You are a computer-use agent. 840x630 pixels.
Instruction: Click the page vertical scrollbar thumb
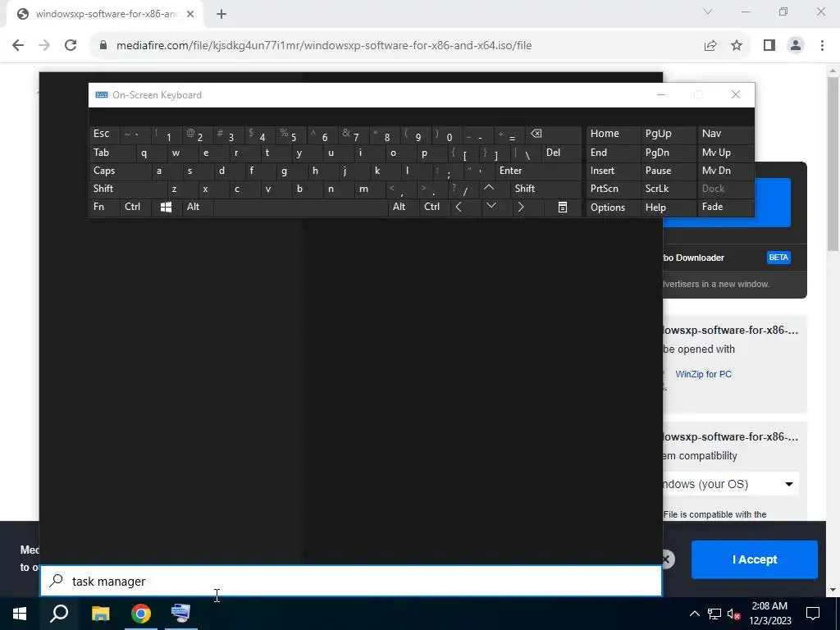pos(833,163)
